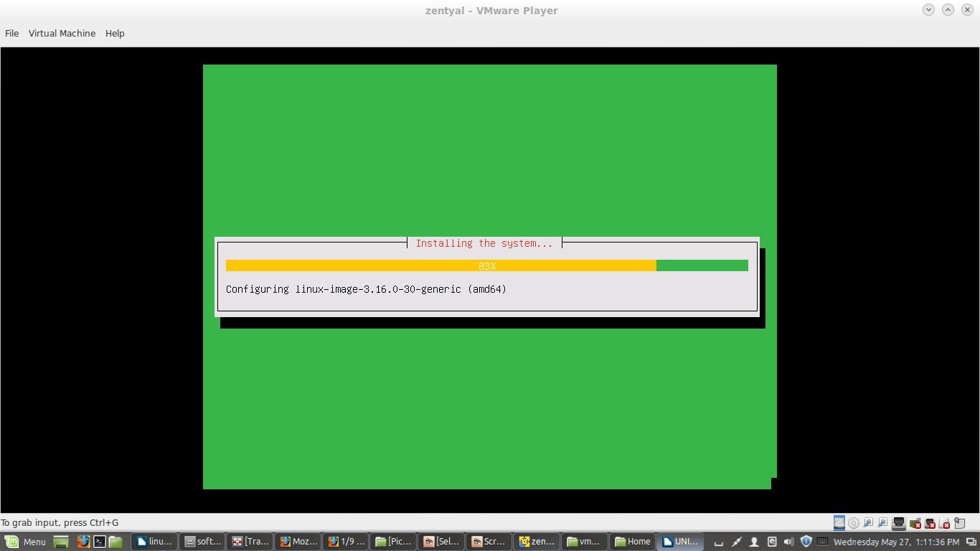Close the VMware Player window
This screenshot has height=551, width=980.
point(967,9)
